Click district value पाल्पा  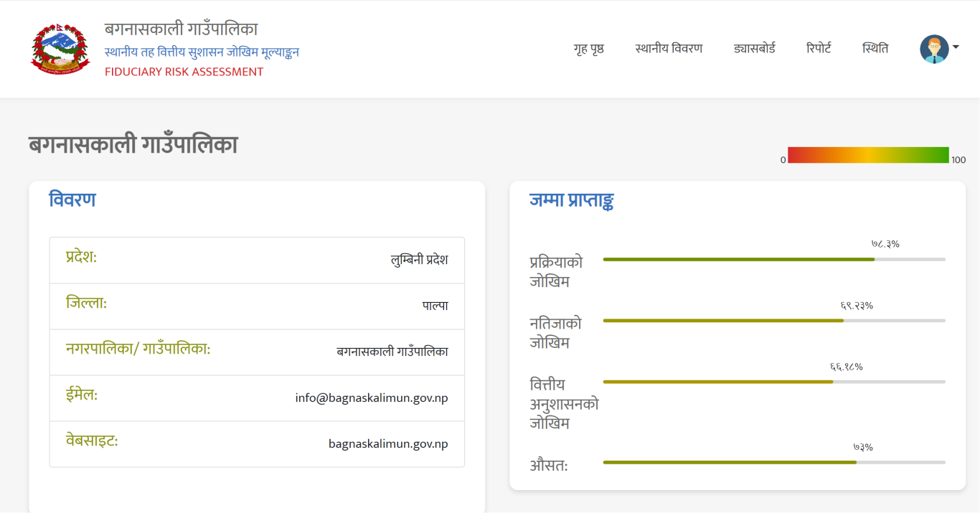click(x=435, y=306)
